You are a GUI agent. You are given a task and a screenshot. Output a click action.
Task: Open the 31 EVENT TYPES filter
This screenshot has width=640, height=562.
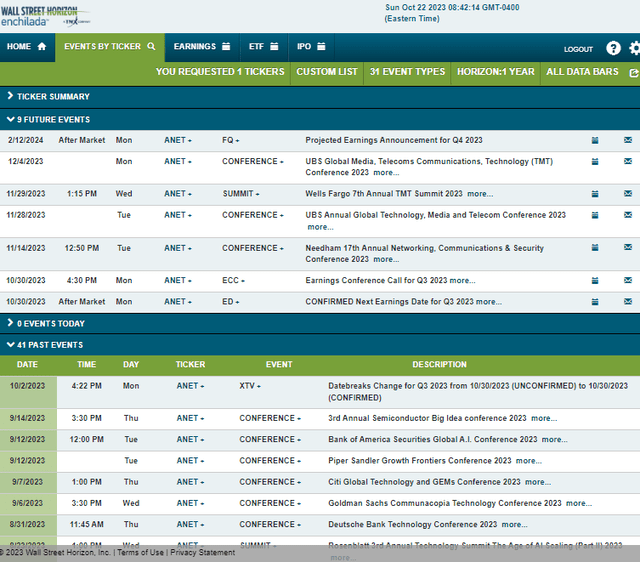pos(407,72)
